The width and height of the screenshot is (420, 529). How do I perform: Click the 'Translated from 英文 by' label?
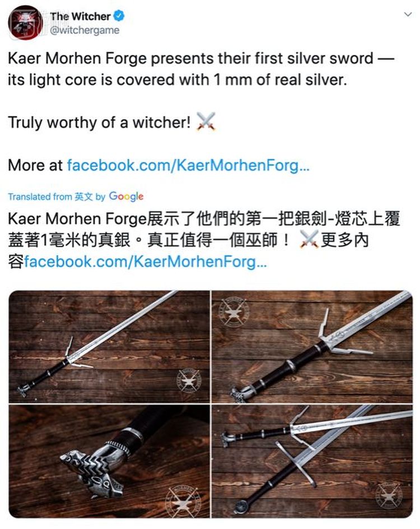tap(57, 196)
